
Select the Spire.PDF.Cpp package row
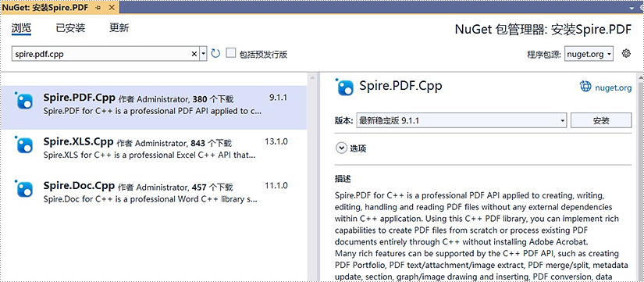pyautogui.click(x=154, y=108)
